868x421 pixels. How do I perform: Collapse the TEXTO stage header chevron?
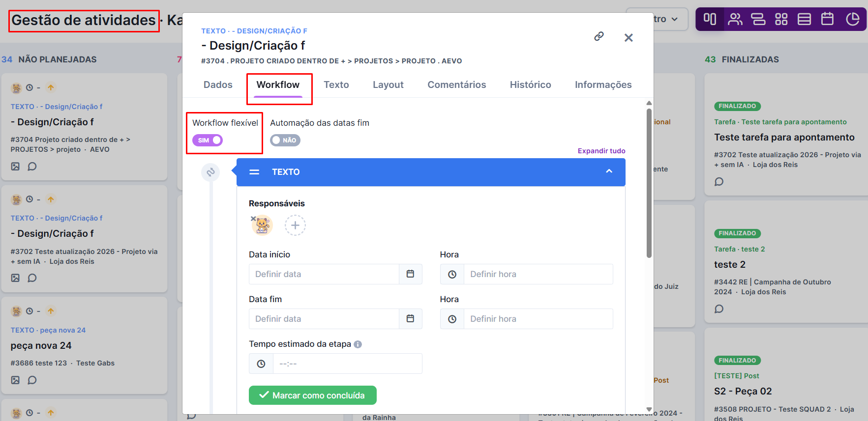[609, 171]
